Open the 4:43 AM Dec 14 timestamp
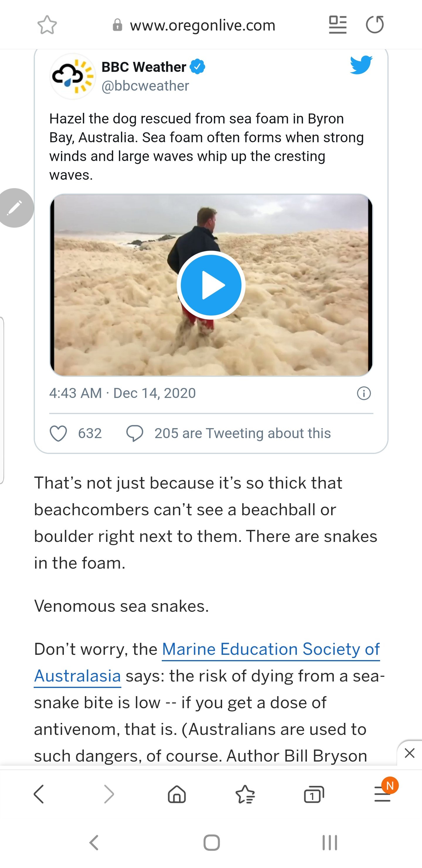The image size is (422, 868). pos(122,393)
